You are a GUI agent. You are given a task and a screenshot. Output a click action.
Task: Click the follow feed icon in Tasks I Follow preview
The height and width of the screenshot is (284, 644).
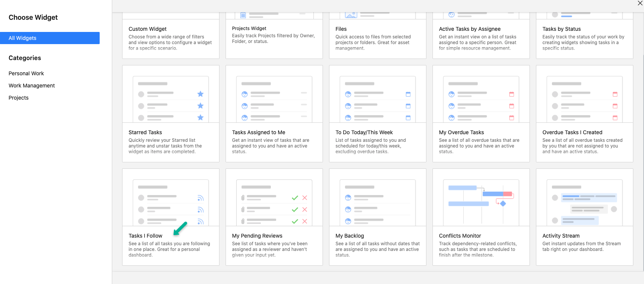pyautogui.click(x=200, y=198)
